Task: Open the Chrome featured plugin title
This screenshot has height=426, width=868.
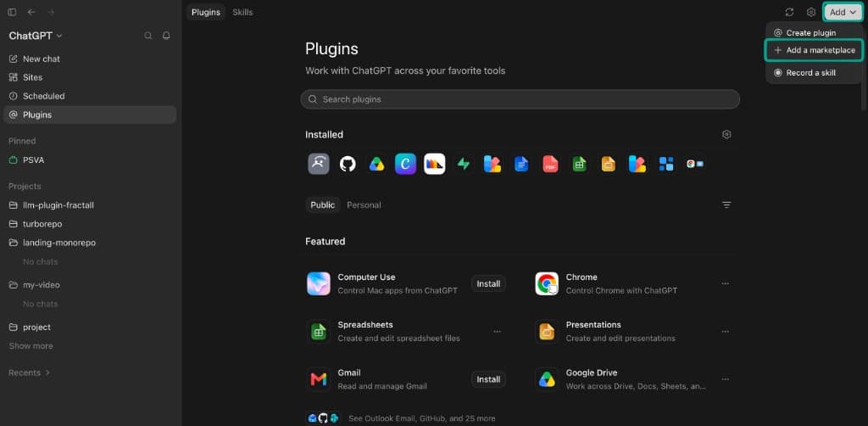Action: coord(581,277)
